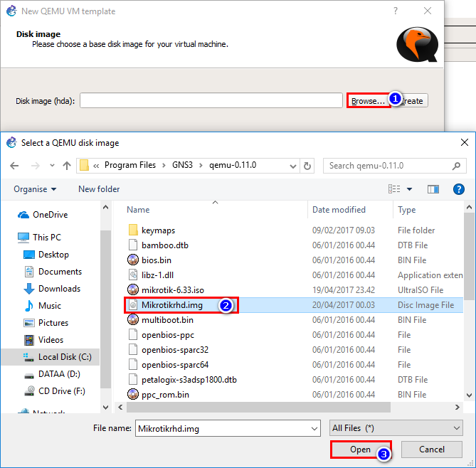
Task: Click the keymaps folder icon
Action: (x=133, y=230)
